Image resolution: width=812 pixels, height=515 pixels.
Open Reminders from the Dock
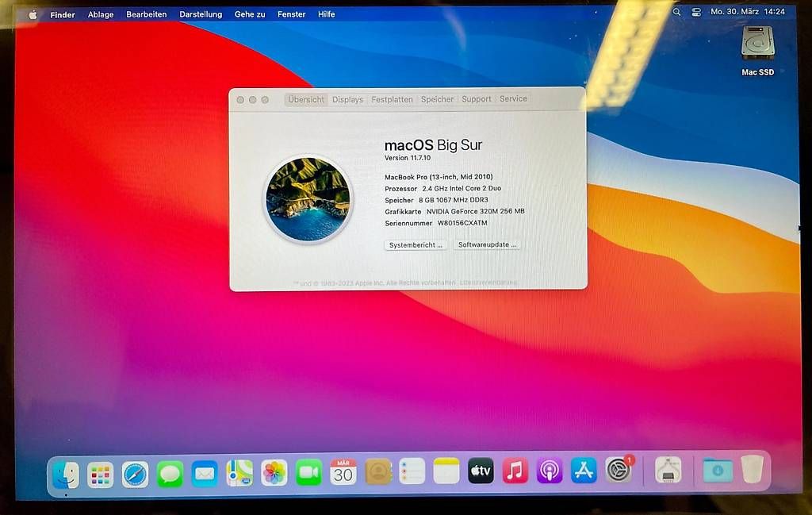tap(412, 471)
